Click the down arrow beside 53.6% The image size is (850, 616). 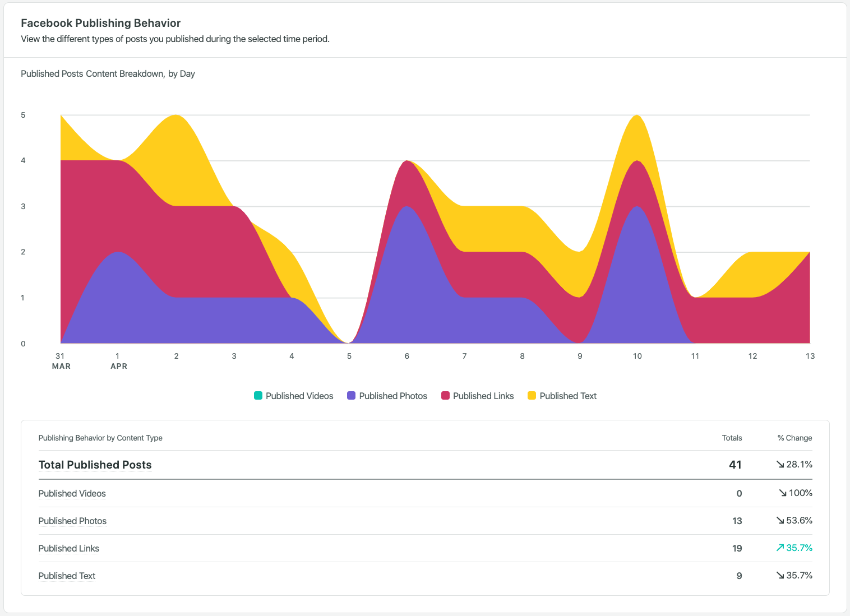coord(780,520)
